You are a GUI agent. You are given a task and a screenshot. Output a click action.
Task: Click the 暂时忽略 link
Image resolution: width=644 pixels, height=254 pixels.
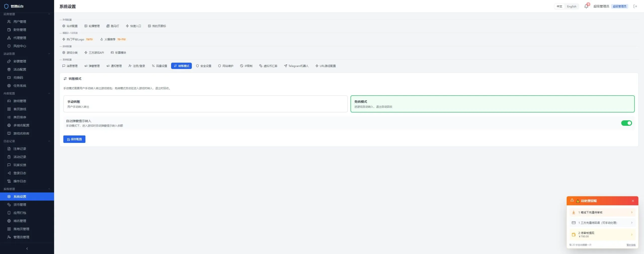point(631,245)
